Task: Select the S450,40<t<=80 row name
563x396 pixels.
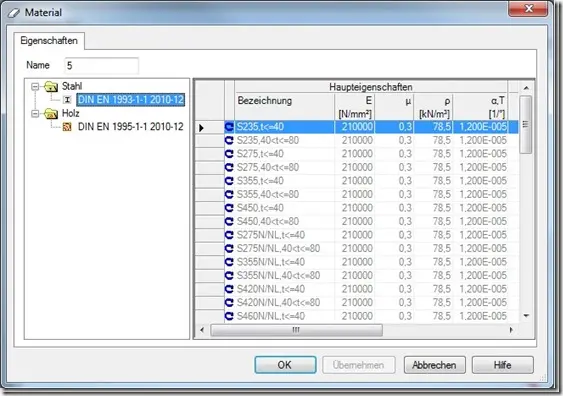Action: 268,222
